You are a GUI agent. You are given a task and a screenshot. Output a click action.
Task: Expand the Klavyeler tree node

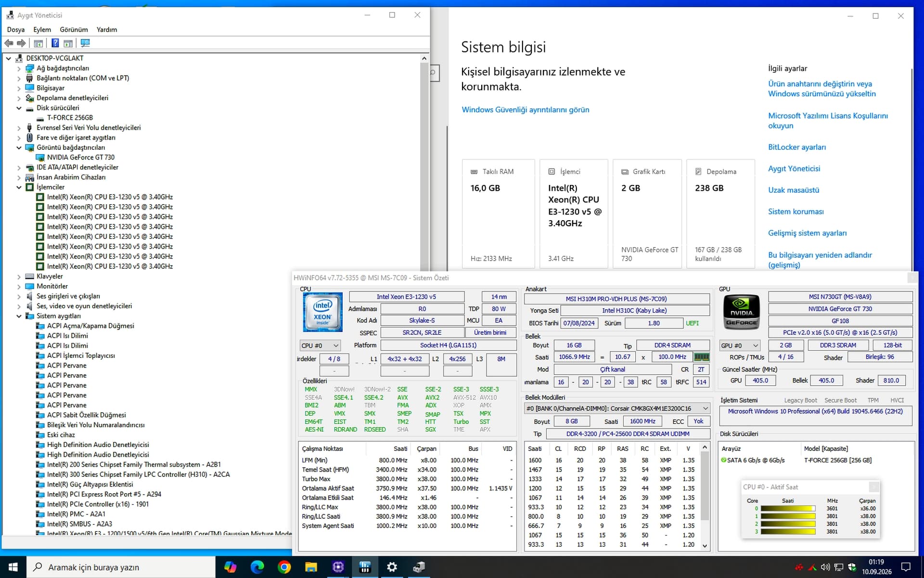(x=19, y=277)
